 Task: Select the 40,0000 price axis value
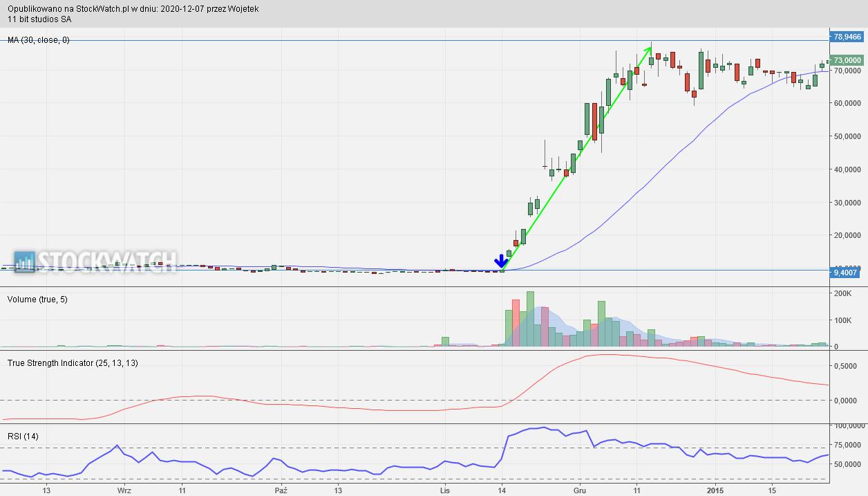pos(847,169)
